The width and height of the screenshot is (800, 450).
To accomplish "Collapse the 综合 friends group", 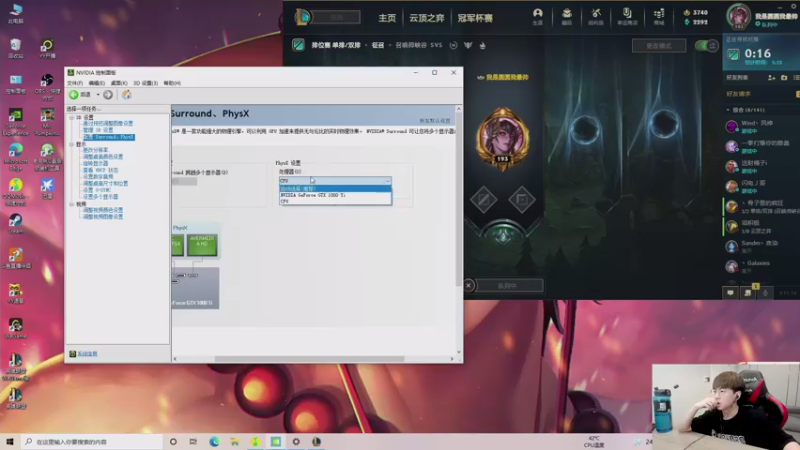I will point(728,110).
